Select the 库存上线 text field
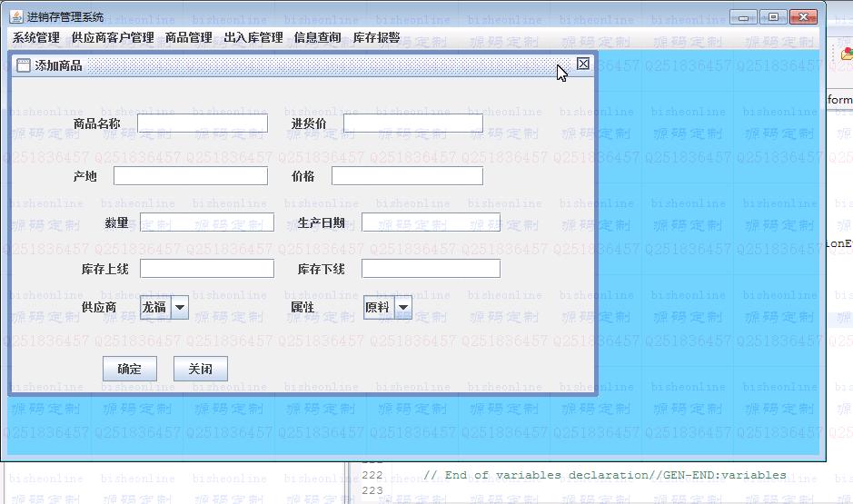 tap(207, 269)
